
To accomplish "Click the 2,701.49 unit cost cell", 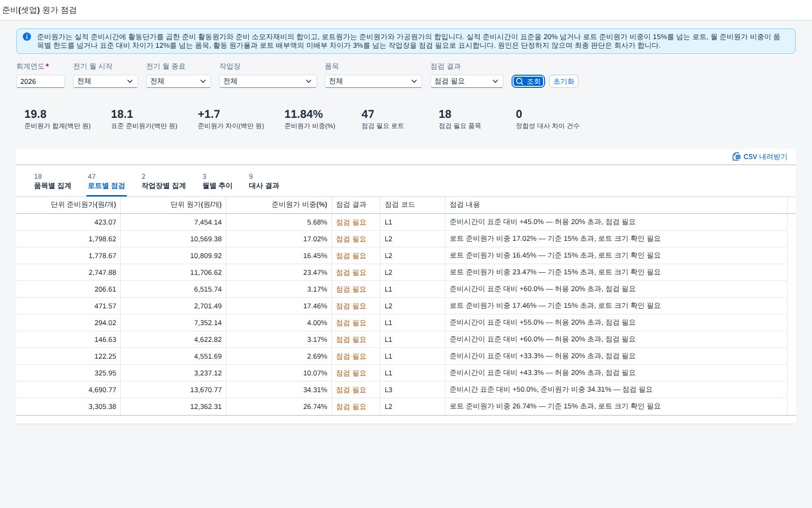I will pyautogui.click(x=173, y=306).
